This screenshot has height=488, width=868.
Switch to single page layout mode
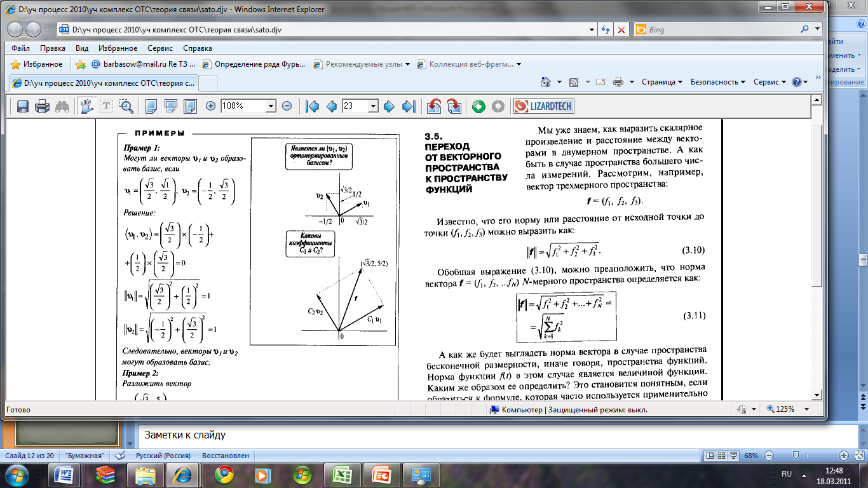tap(151, 106)
